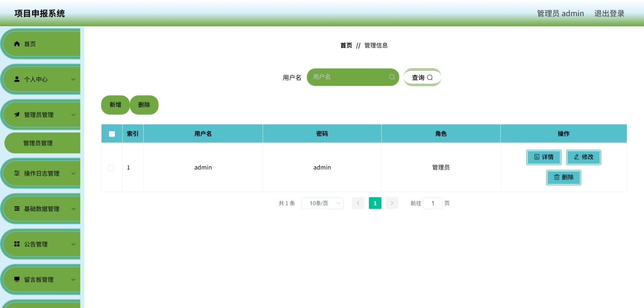Click the grid icon beside 公告管理
This screenshot has height=308, width=644.
[x=17, y=244]
